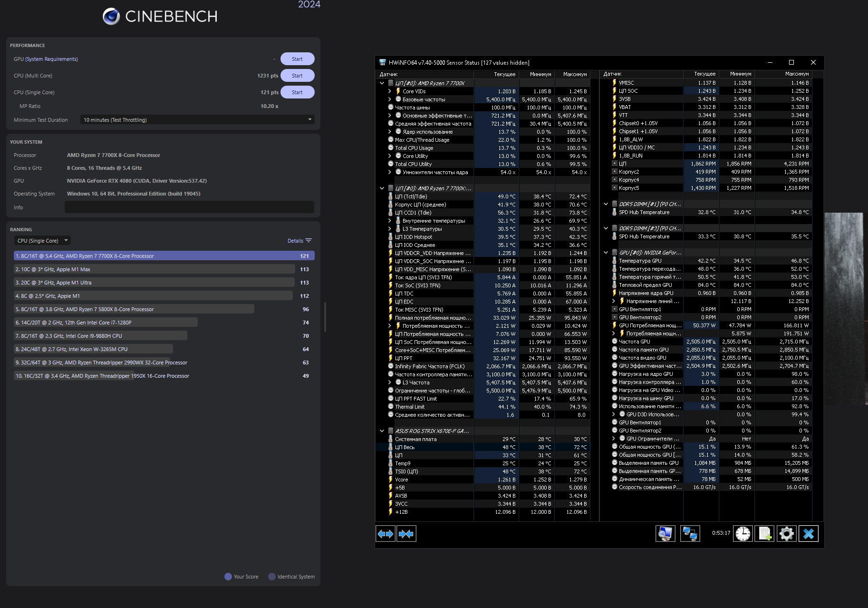Click the fan icon beside Корпус2
Image resolution: width=868 pixels, height=608 pixels.
click(615, 172)
